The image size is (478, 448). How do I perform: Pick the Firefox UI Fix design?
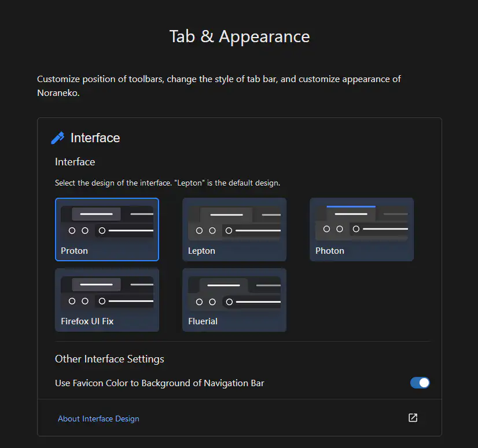click(x=107, y=299)
